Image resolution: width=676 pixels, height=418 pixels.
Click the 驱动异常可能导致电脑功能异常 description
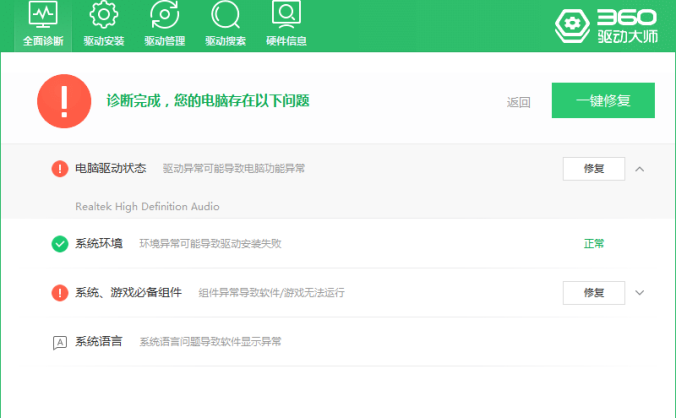[x=234, y=168]
